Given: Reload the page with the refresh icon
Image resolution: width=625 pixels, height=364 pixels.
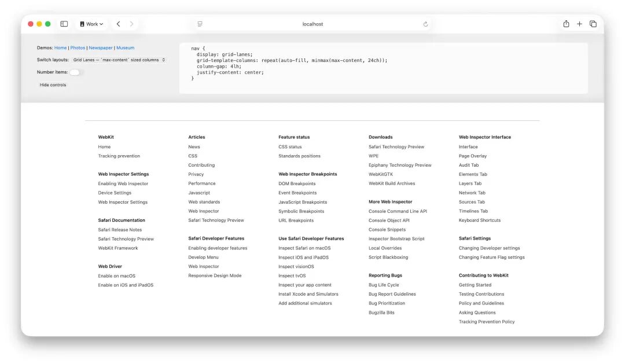Looking at the screenshot, I should (426, 24).
